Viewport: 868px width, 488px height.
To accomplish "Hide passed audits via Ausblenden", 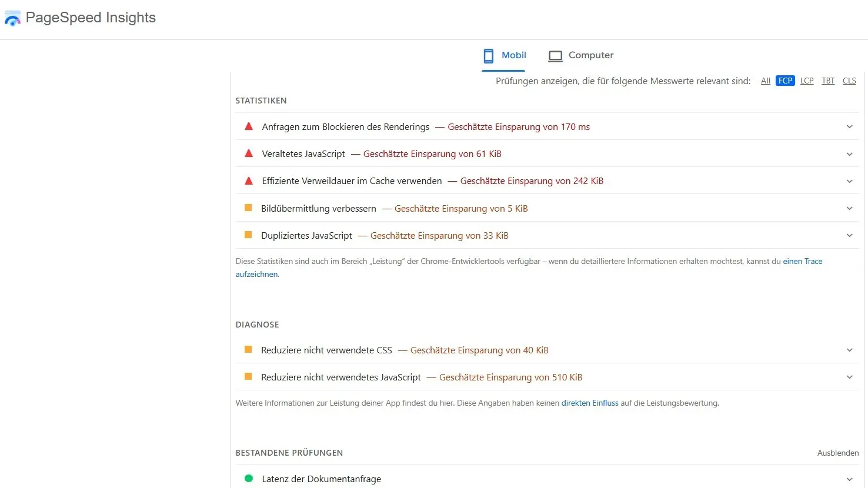I will pos(837,453).
